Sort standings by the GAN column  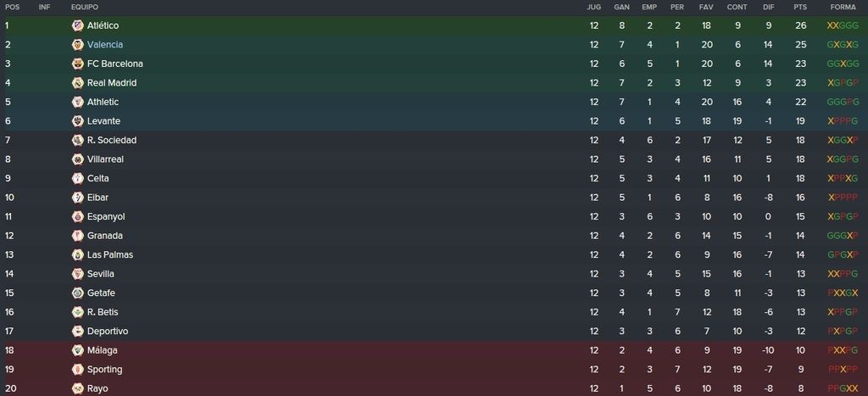coord(621,7)
